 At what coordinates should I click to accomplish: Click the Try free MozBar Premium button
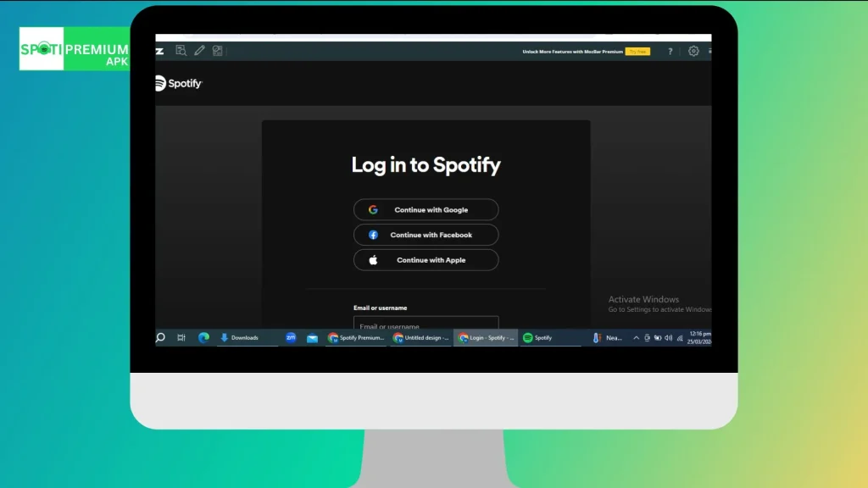[x=637, y=52]
